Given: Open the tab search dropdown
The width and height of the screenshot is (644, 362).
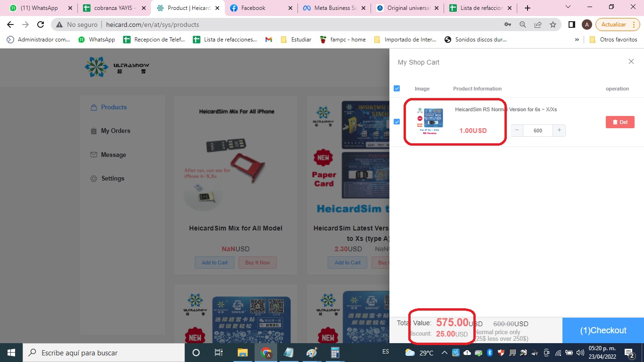Looking at the screenshot, I should click(x=568, y=7).
